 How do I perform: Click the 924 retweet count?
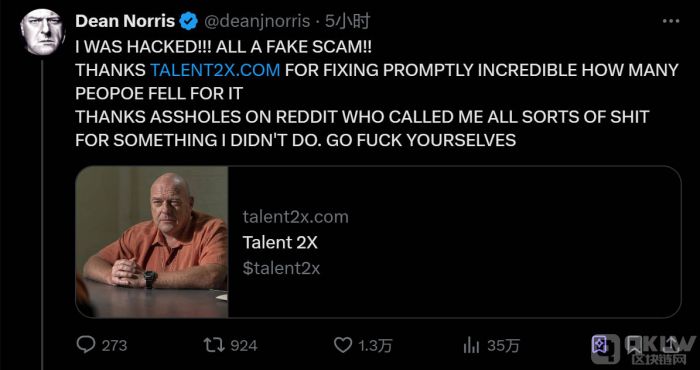(x=244, y=345)
